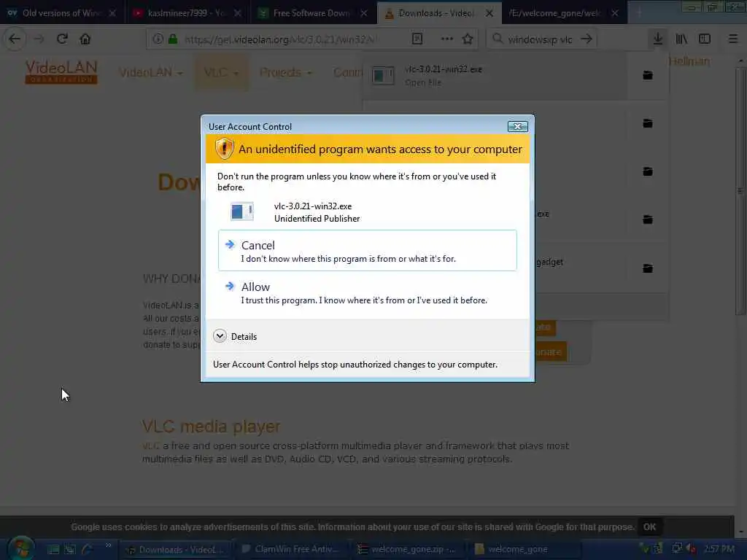The width and height of the screenshot is (747, 560).
Task: Open the VideoLAN dropdown menu on the website
Action: point(151,72)
